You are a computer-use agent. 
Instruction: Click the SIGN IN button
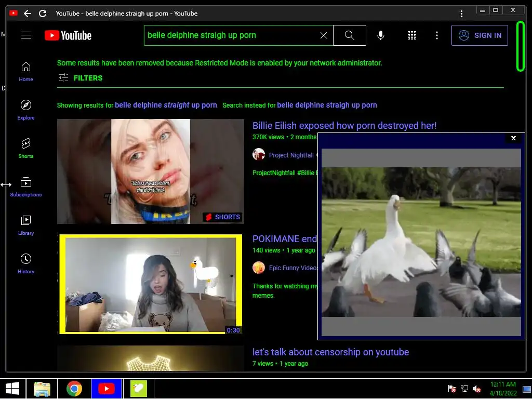click(480, 35)
